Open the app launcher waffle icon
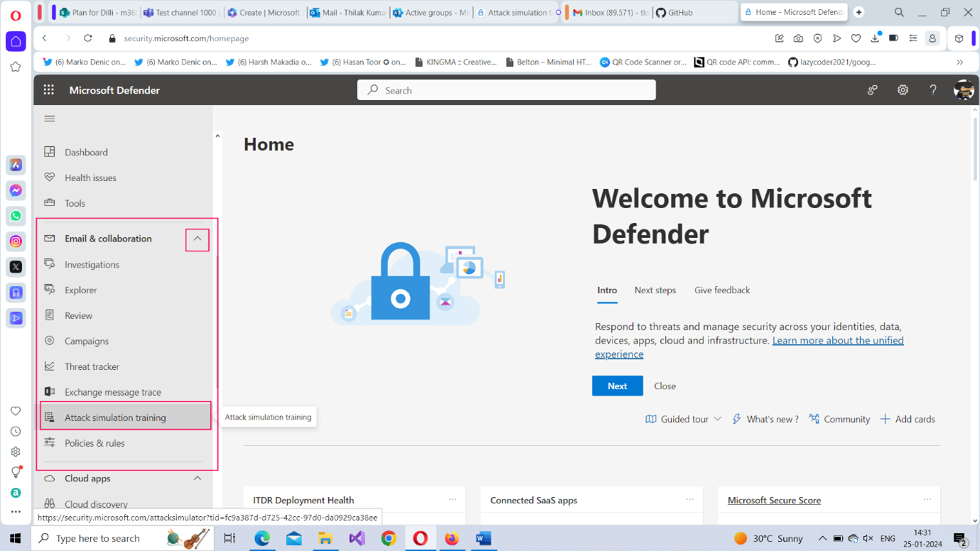The image size is (980, 551). (48, 90)
